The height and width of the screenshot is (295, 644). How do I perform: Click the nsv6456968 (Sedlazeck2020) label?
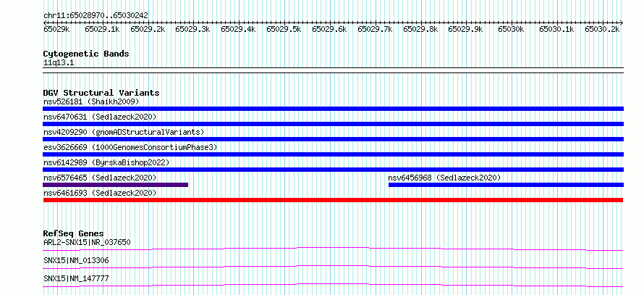444,178
